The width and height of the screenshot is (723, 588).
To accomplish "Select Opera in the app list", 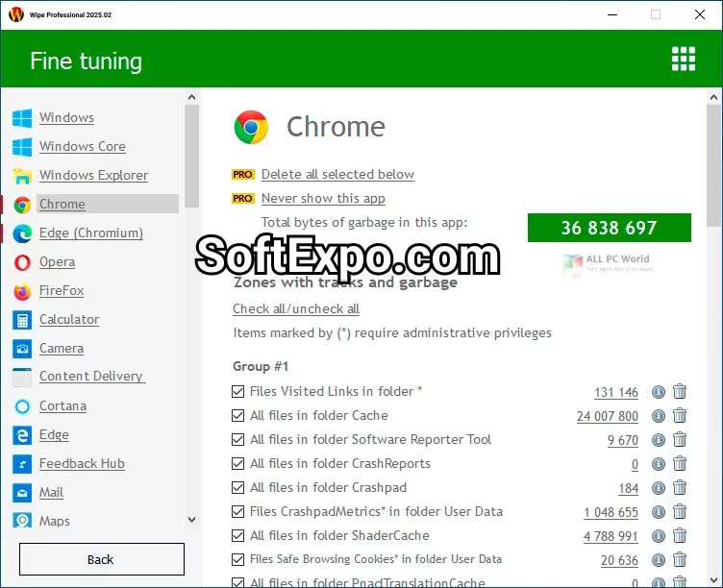I will [57, 262].
